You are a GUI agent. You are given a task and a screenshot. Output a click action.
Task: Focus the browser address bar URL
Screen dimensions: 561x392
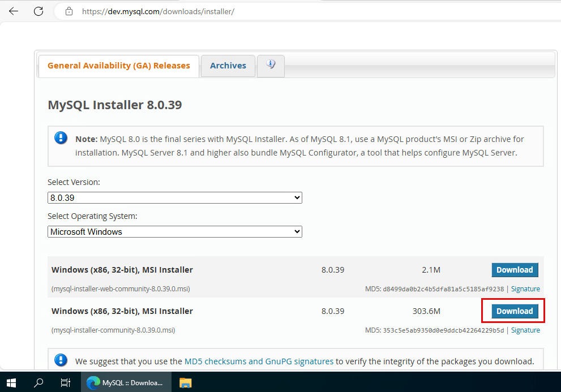tap(158, 11)
